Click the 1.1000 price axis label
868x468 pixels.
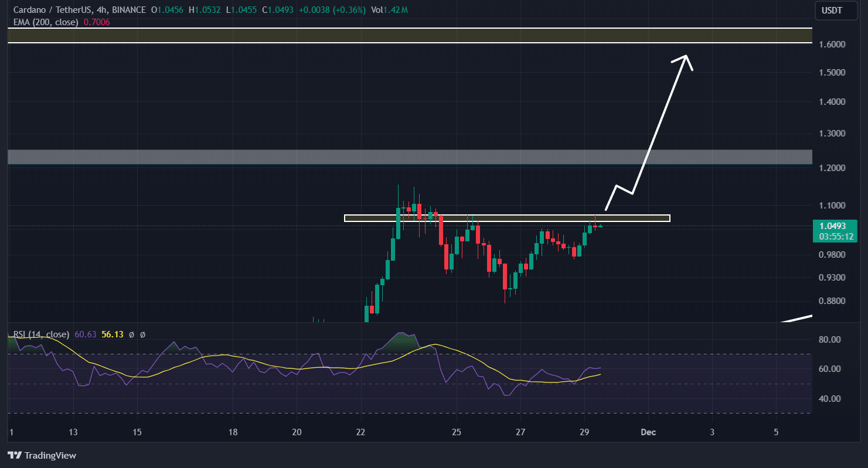coord(832,206)
